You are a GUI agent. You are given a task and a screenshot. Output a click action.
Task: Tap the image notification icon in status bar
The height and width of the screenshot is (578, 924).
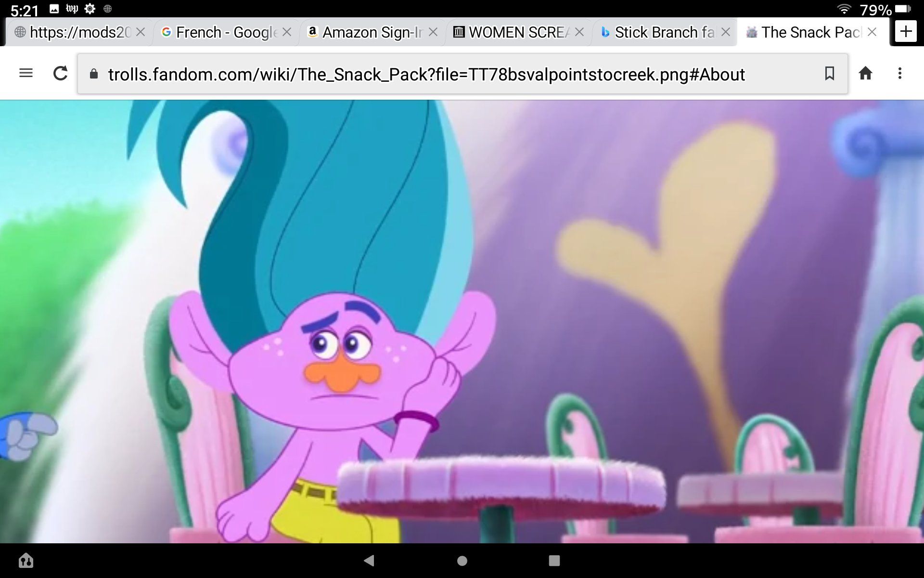pyautogui.click(x=54, y=9)
